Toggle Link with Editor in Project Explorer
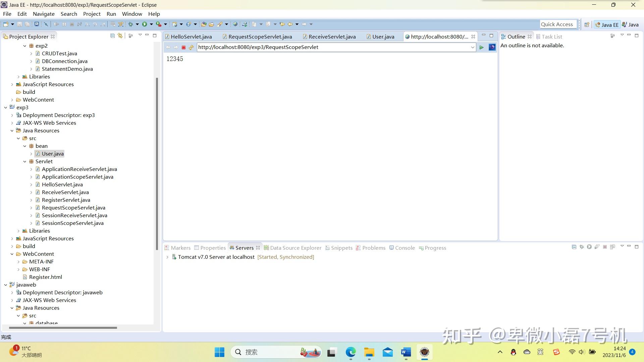Image resolution: width=644 pixels, height=362 pixels. [x=120, y=36]
